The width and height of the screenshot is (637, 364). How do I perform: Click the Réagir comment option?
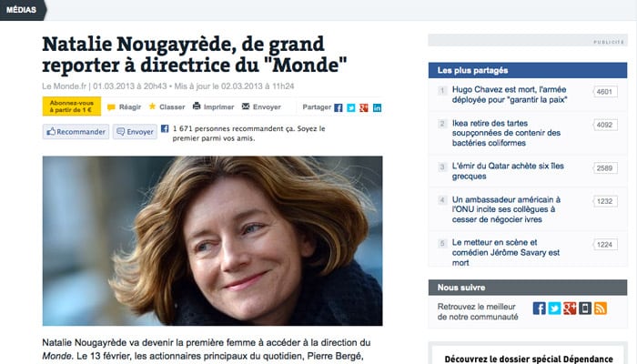[125, 106]
